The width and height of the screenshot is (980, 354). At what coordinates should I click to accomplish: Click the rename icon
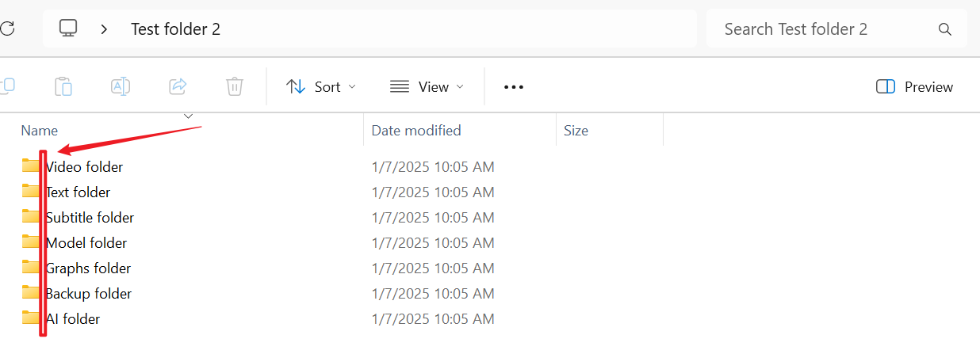(121, 86)
